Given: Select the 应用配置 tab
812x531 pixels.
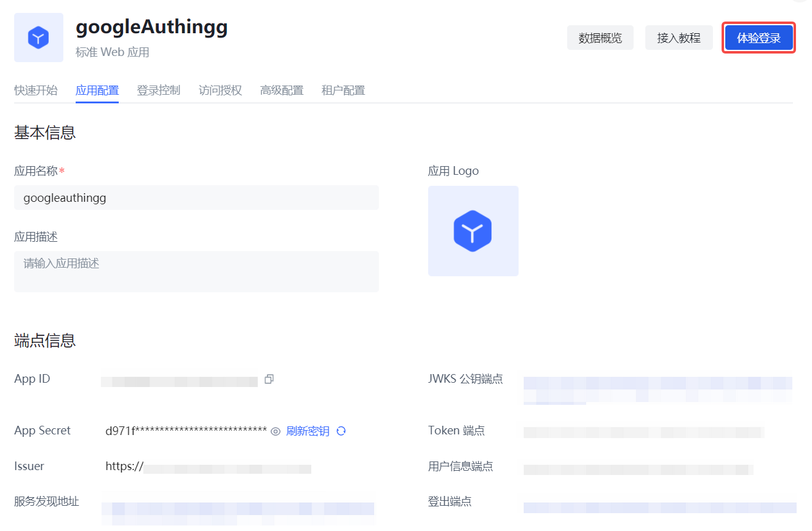Looking at the screenshot, I should [x=97, y=90].
